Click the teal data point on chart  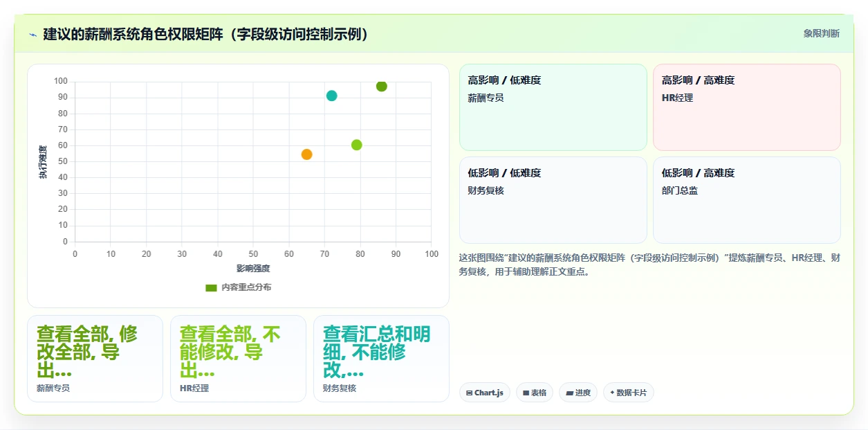click(332, 96)
